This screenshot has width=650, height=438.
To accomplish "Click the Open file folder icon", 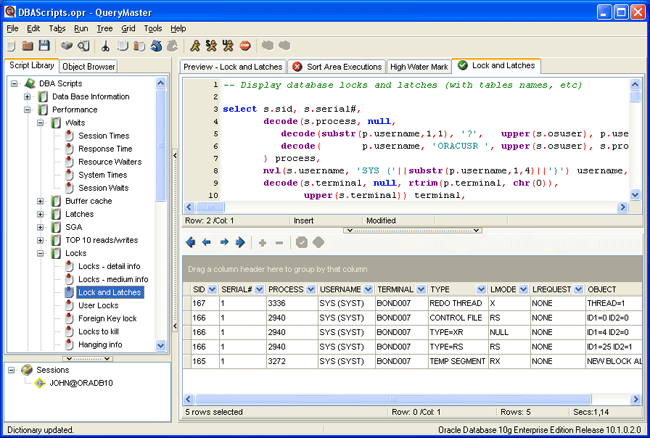I will click(x=28, y=46).
